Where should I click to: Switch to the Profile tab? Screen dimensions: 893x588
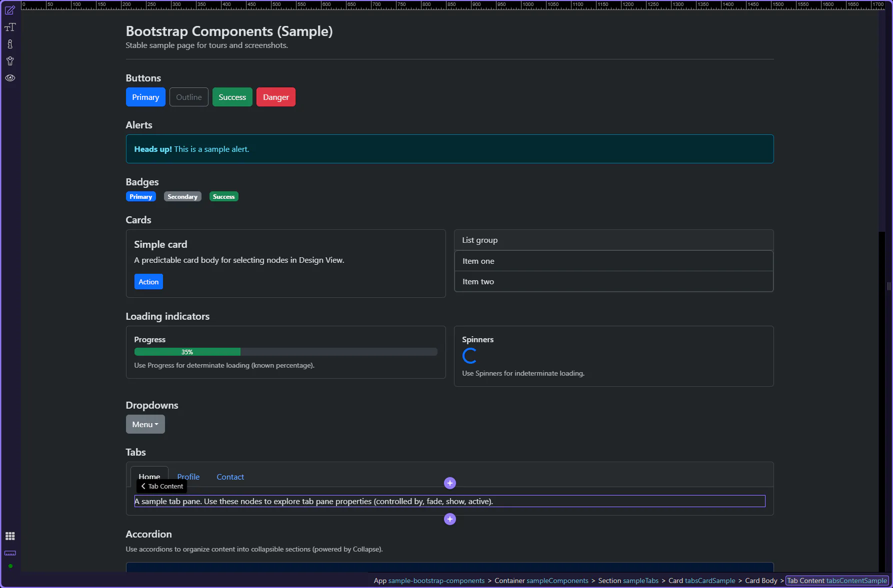coord(188,477)
